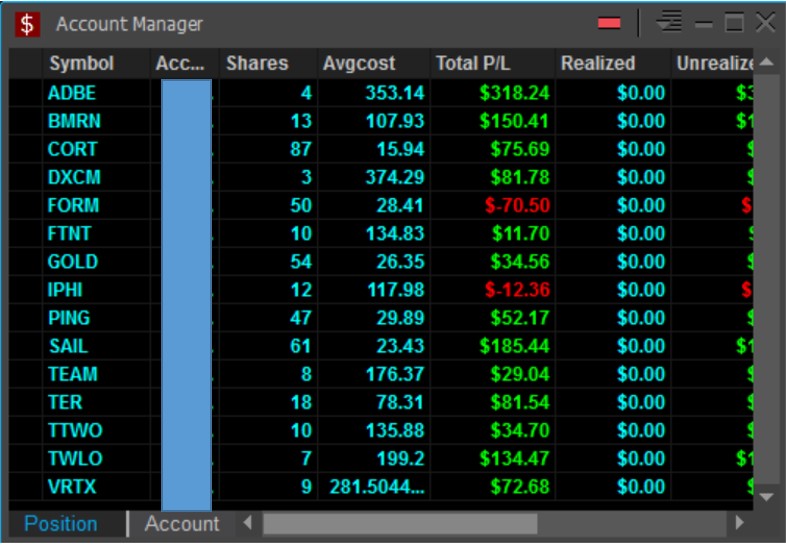Switch to the Account tab

pyautogui.click(x=182, y=524)
